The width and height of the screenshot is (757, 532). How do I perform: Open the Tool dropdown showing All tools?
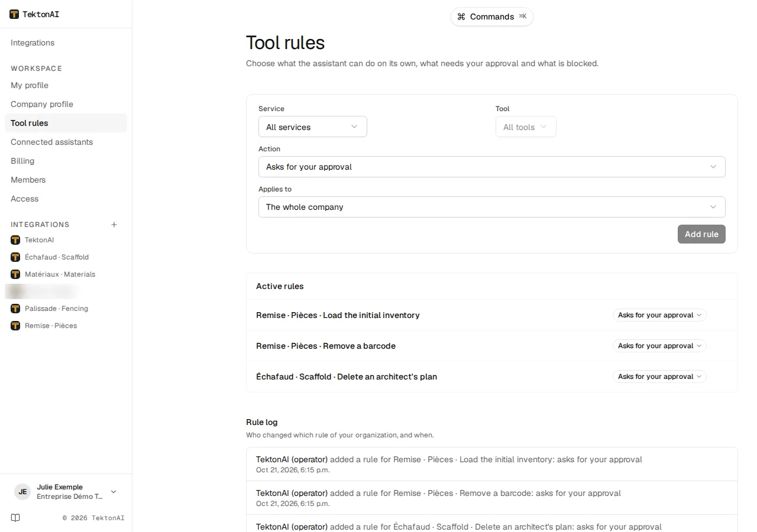pos(526,127)
